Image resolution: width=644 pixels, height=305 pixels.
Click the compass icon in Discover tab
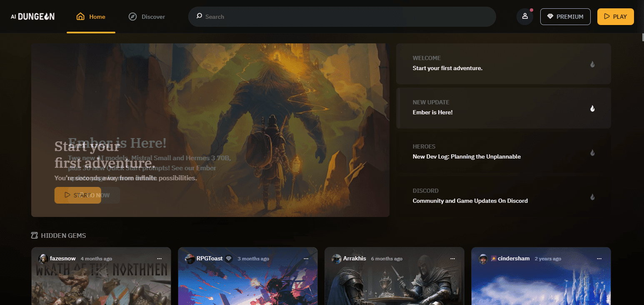pos(132,17)
